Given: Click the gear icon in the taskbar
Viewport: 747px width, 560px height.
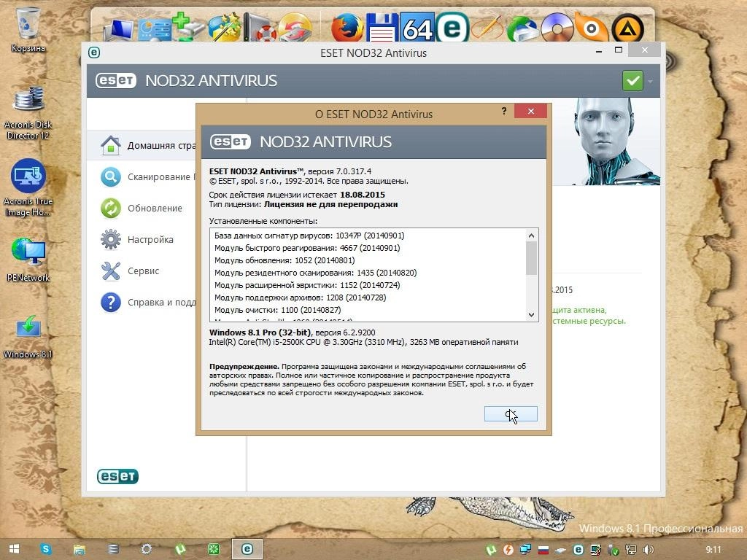Looking at the screenshot, I should 146,549.
